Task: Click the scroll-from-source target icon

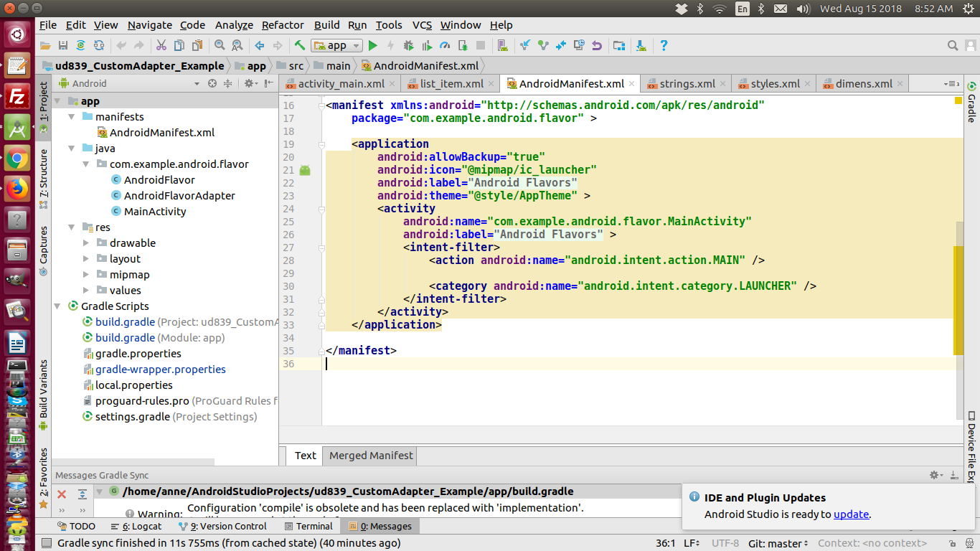Action: pyautogui.click(x=212, y=83)
